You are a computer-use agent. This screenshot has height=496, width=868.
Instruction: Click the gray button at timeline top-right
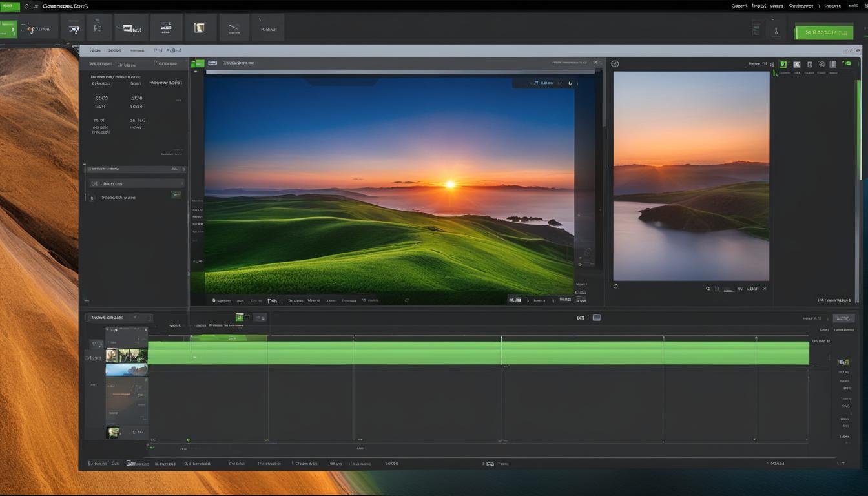[843, 318]
